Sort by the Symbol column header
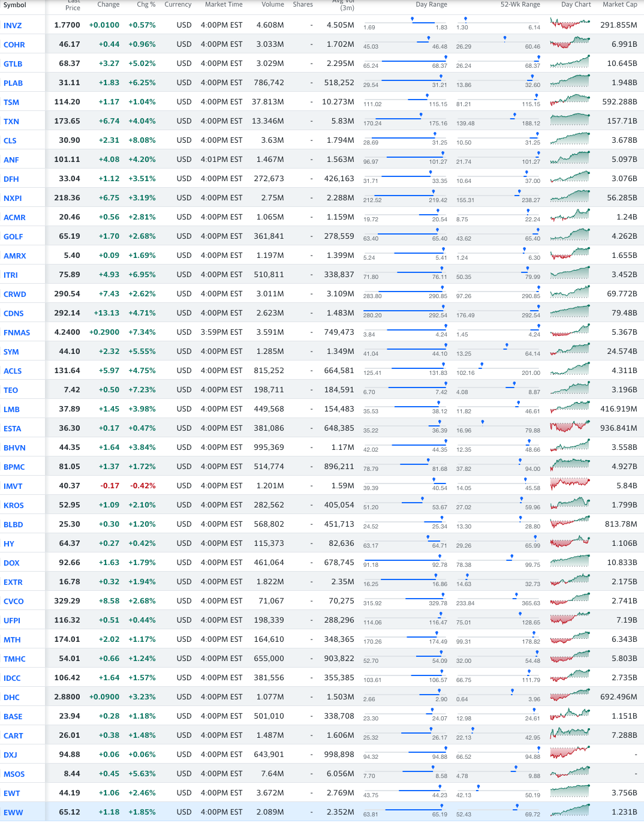 coord(15,5)
